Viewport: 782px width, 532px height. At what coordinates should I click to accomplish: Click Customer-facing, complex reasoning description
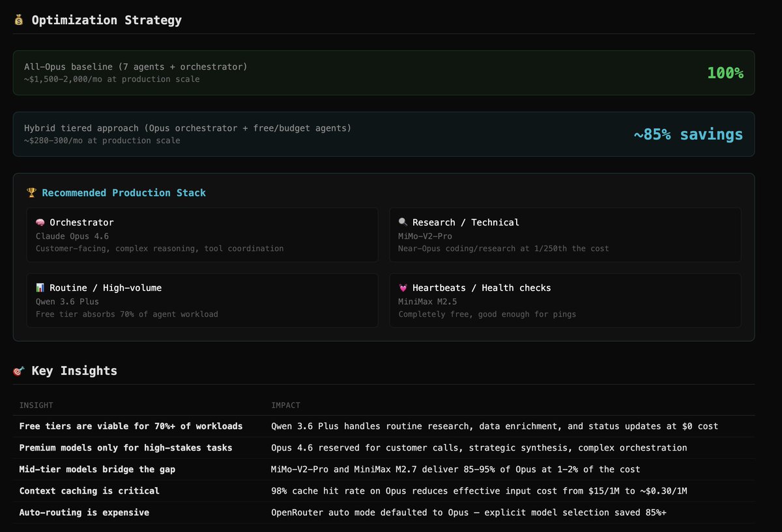coord(160,249)
